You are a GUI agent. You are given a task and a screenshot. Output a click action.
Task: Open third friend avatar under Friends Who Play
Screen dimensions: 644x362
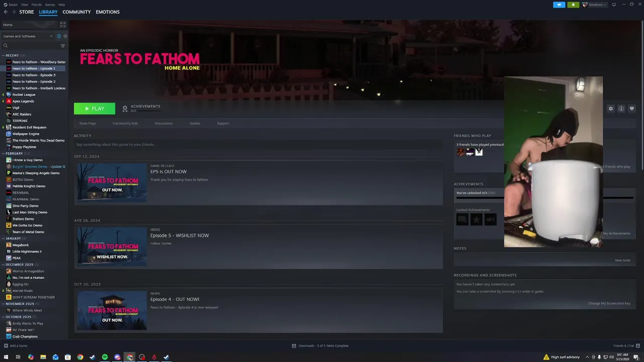pos(479,152)
